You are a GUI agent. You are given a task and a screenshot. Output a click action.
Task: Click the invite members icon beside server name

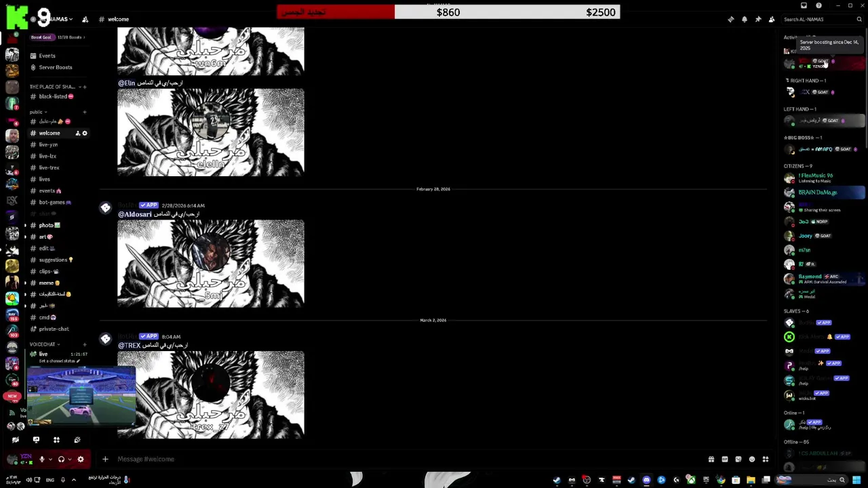pyautogui.click(x=85, y=19)
